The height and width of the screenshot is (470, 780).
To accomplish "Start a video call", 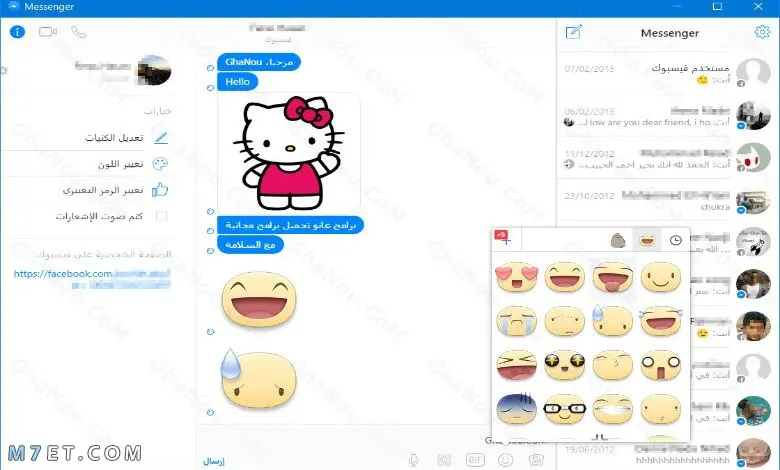I will tap(48, 32).
